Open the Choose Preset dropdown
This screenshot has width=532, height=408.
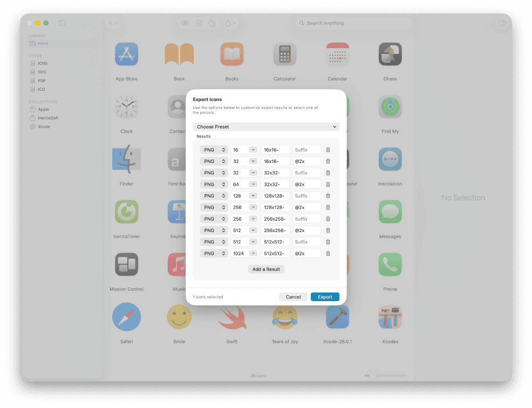[266, 126]
